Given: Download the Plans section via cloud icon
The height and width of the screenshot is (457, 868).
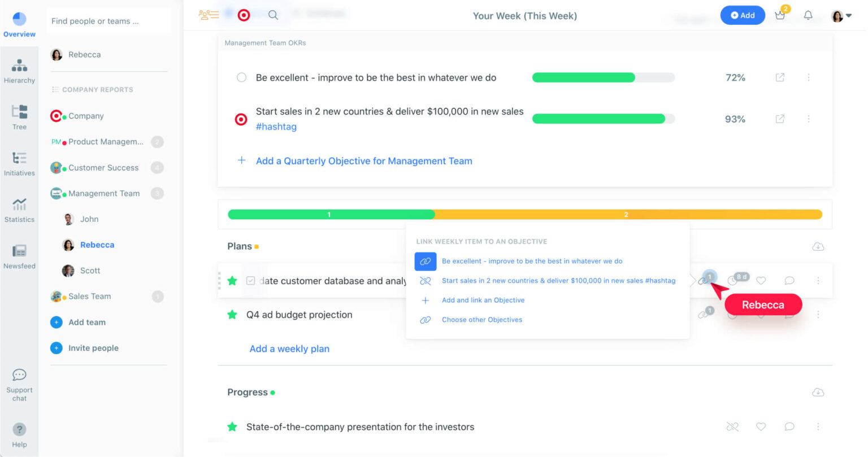Looking at the screenshot, I should tap(818, 246).
